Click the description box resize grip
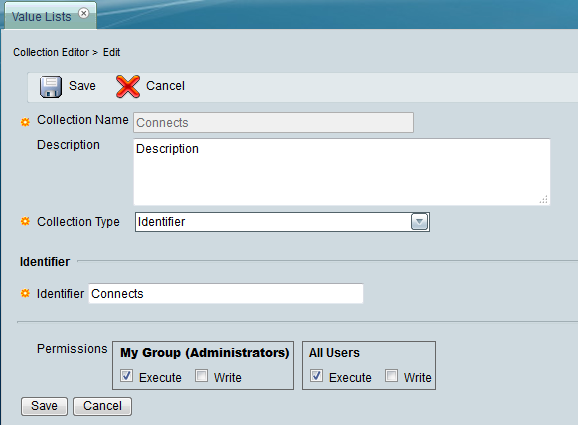This screenshot has width=578, height=425. coord(544,199)
